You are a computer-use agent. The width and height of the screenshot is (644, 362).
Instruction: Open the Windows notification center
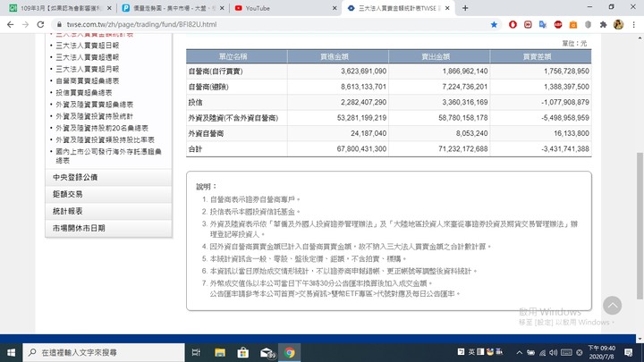click(629, 352)
